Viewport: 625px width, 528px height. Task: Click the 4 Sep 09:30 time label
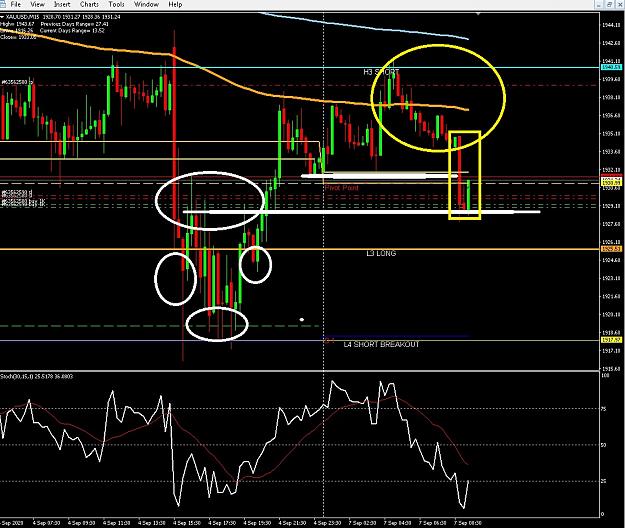[x=82, y=523]
